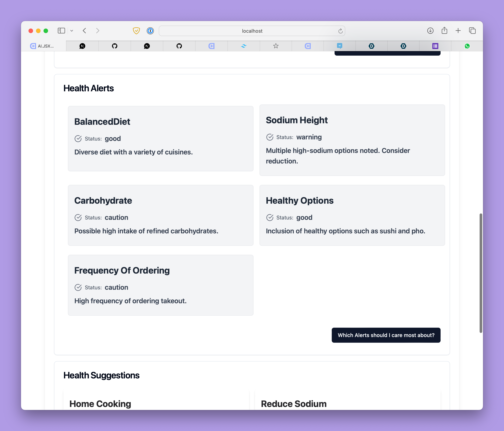The height and width of the screenshot is (431, 504).
Task: Click the sidebar toggle icon
Action: [61, 31]
